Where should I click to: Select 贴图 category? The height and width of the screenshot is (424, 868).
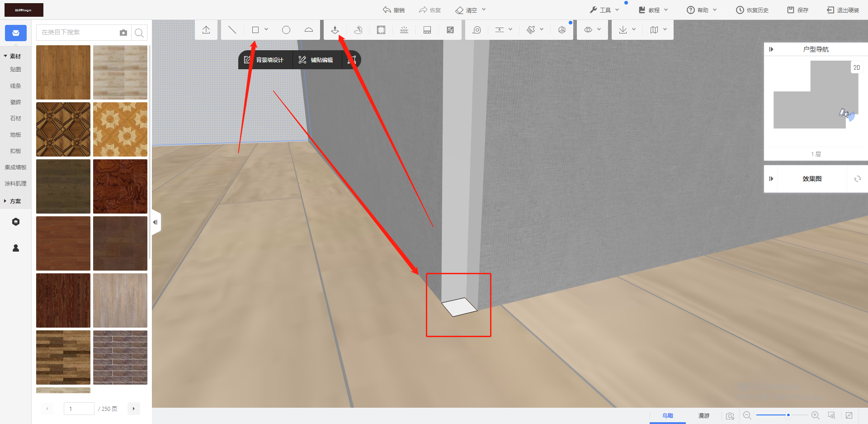point(16,69)
